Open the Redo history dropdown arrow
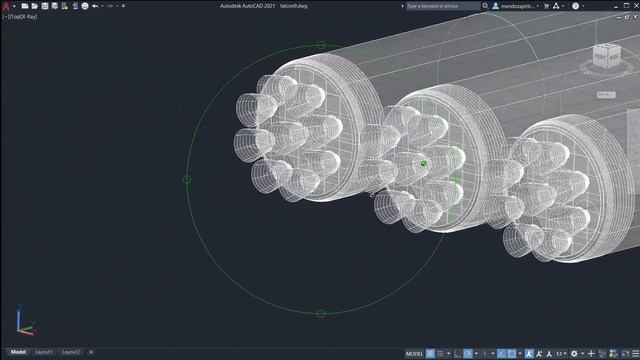 (117, 6)
